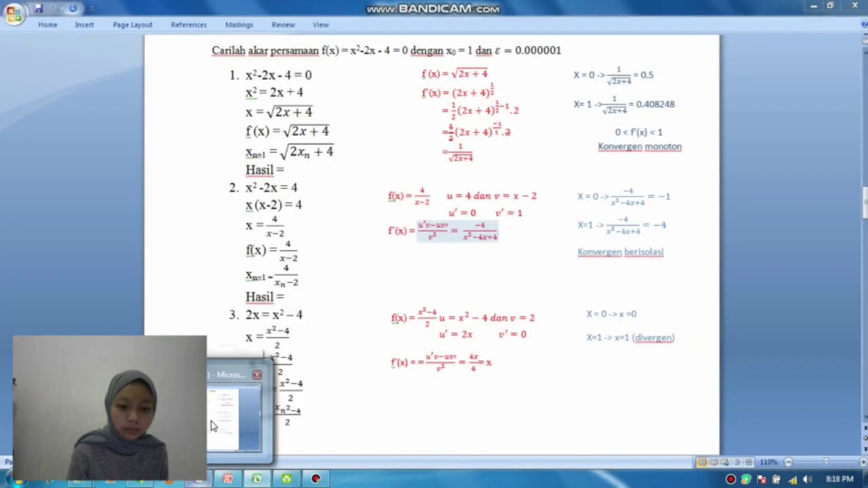Switch to Full Screen Reading view
868x488 pixels.
point(714,462)
